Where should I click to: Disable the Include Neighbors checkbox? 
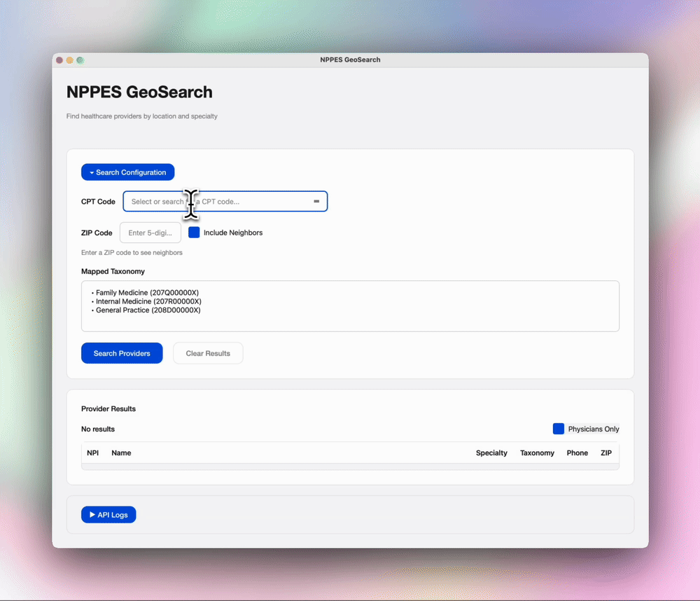pos(193,232)
